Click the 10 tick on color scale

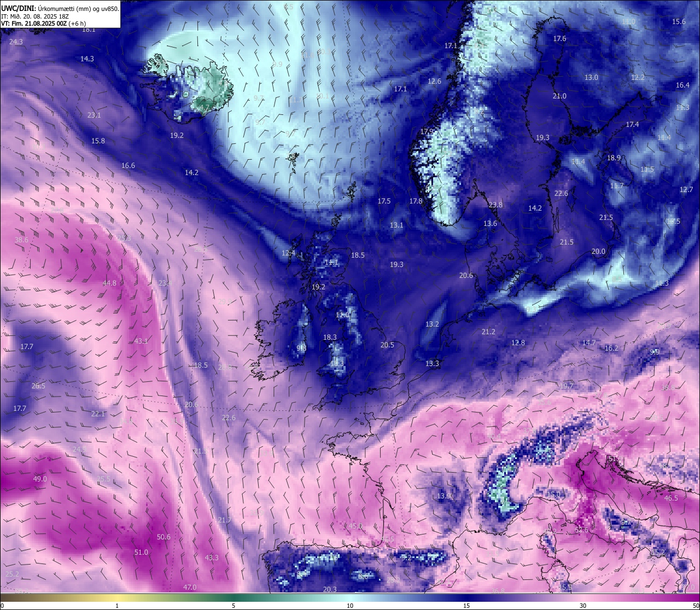coord(350,606)
